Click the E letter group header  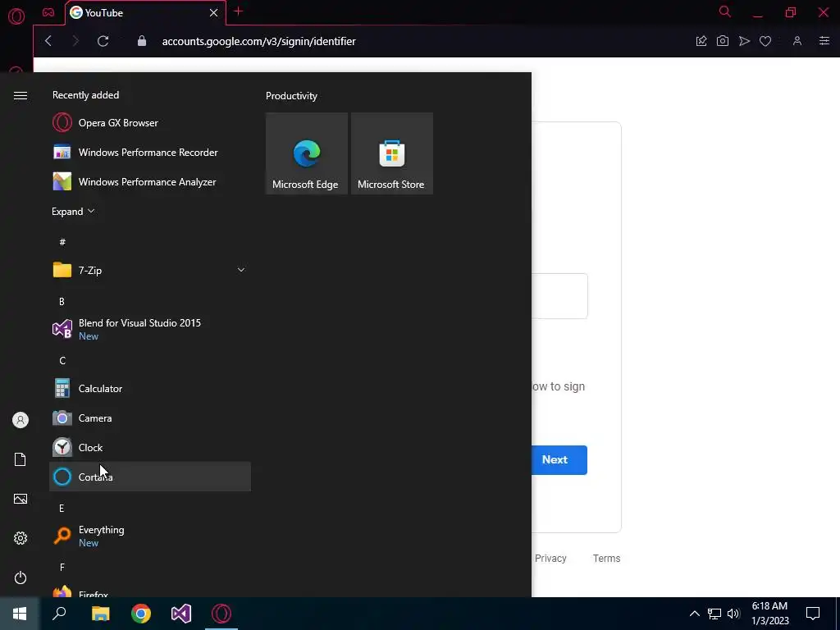pos(62,508)
